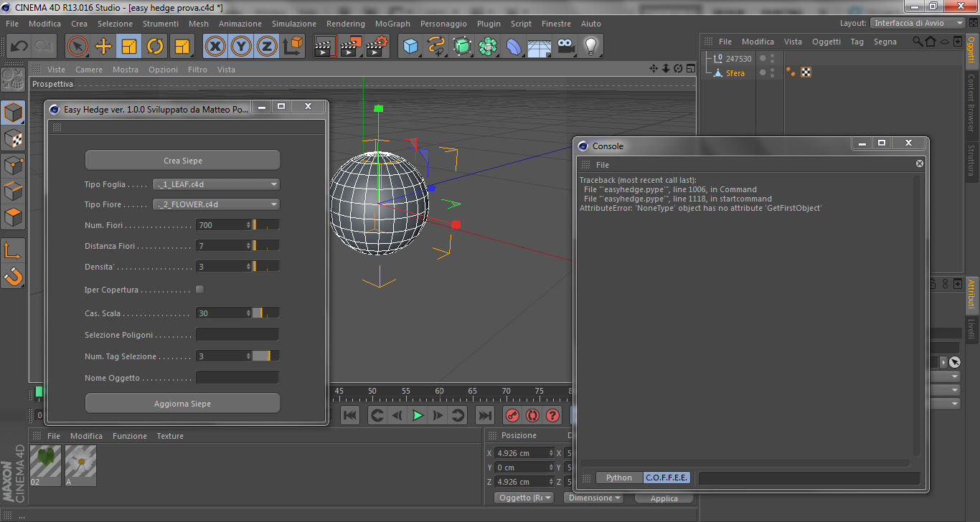Click the Nome Oggetto input field
The height and width of the screenshot is (522, 980).
[x=237, y=378]
